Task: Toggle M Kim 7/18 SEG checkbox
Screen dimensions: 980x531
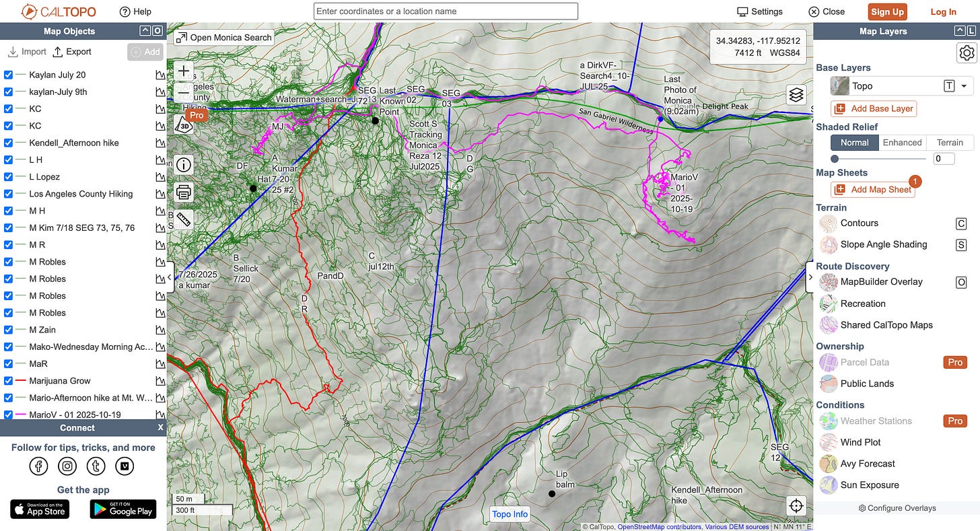Action: coord(9,227)
